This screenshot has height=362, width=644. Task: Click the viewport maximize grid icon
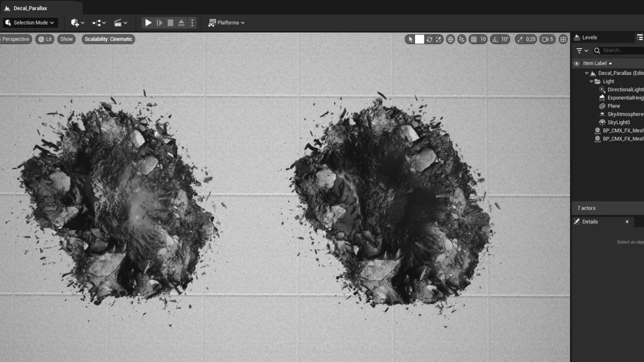(x=563, y=39)
